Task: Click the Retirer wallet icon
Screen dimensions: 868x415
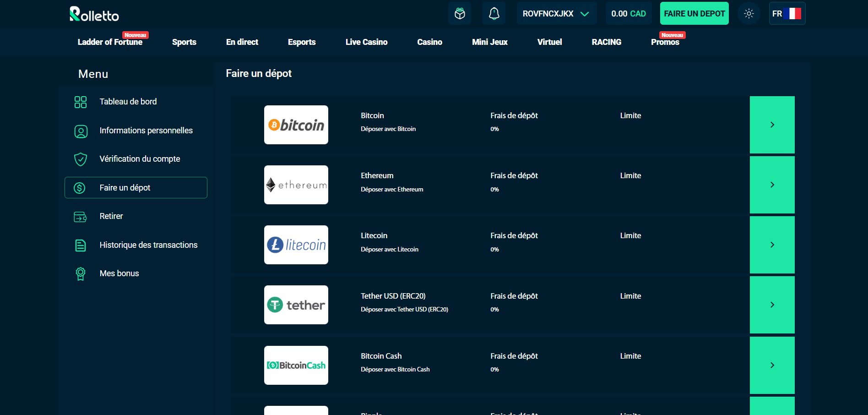Action: [81, 216]
